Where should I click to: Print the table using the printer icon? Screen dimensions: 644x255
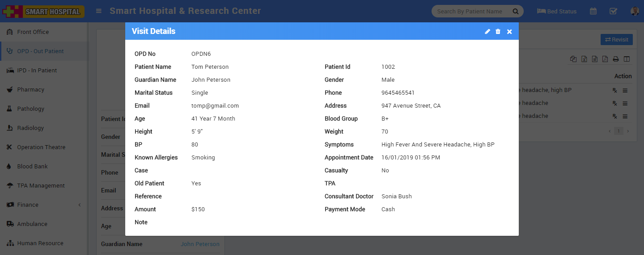coord(616,59)
